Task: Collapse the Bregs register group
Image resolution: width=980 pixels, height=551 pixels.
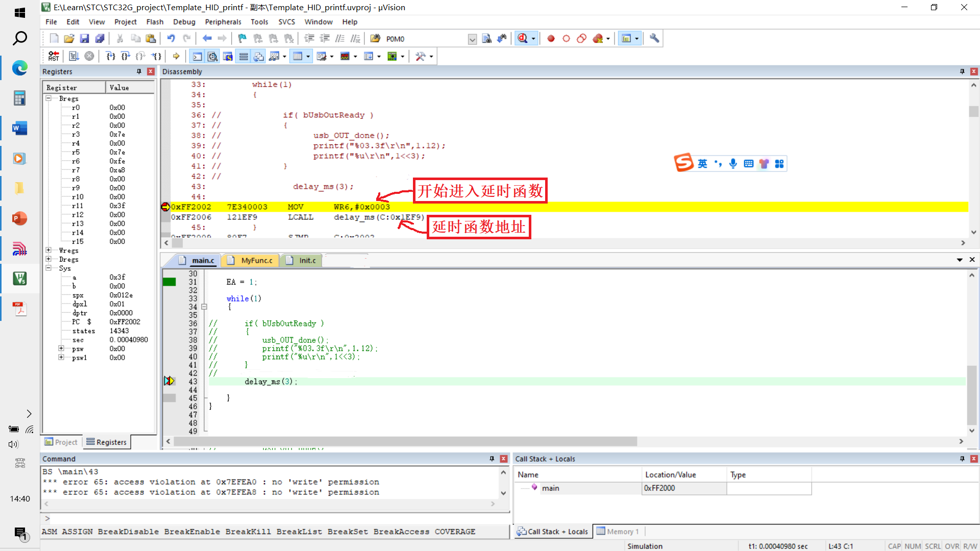Action: [x=48, y=98]
